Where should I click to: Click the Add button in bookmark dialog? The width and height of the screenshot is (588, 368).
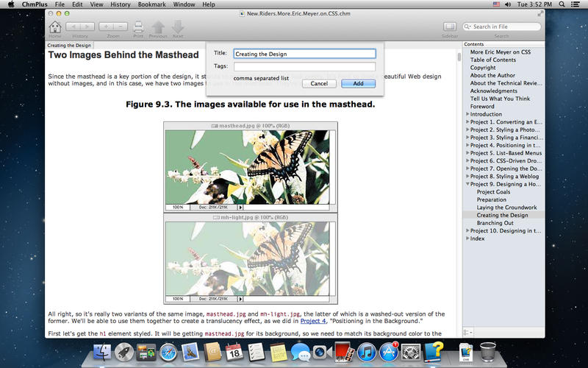[x=358, y=83]
